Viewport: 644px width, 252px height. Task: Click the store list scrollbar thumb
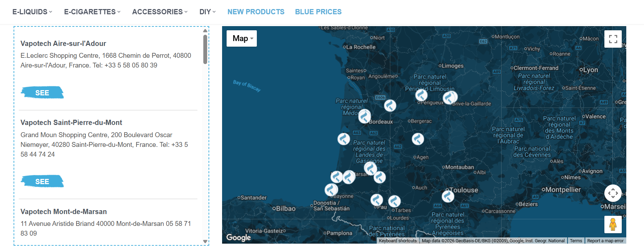click(x=205, y=49)
